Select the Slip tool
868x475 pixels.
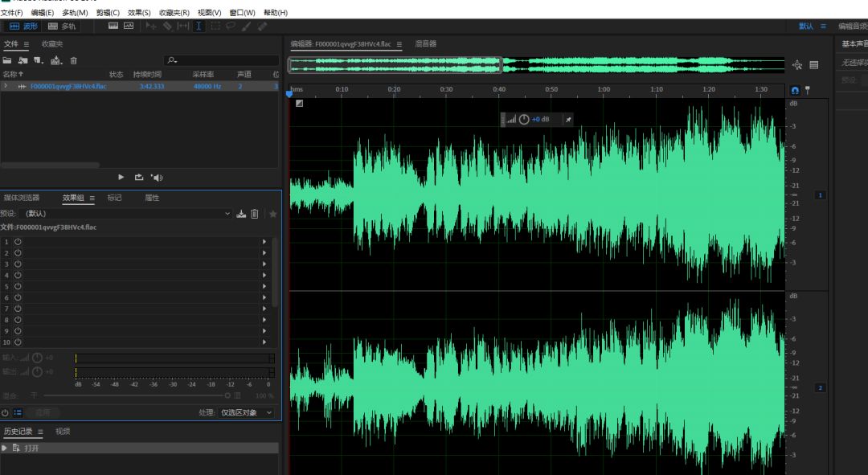(183, 26)
